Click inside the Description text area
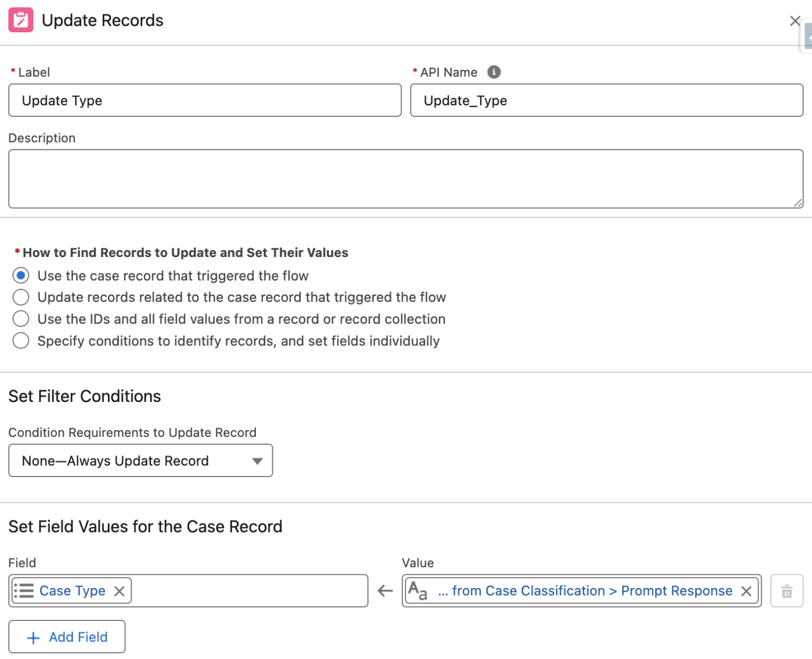The height and width of the screenshot is (659, 812). 406,178
